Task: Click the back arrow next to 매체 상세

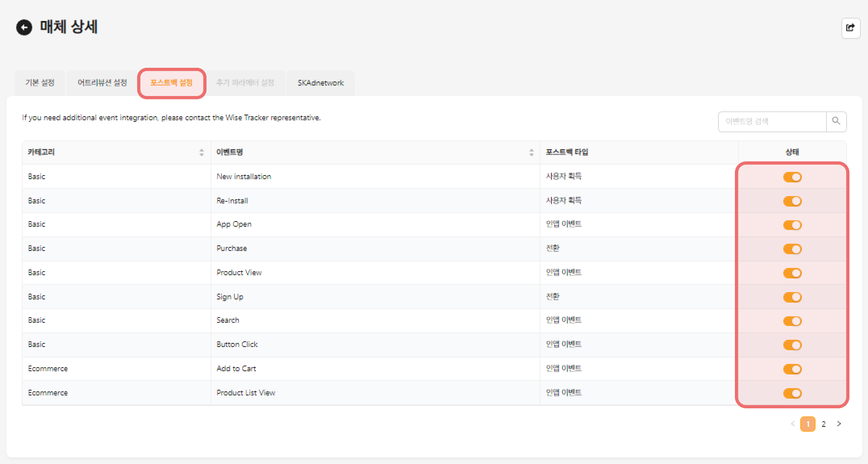Action: (x=24, y=27)
